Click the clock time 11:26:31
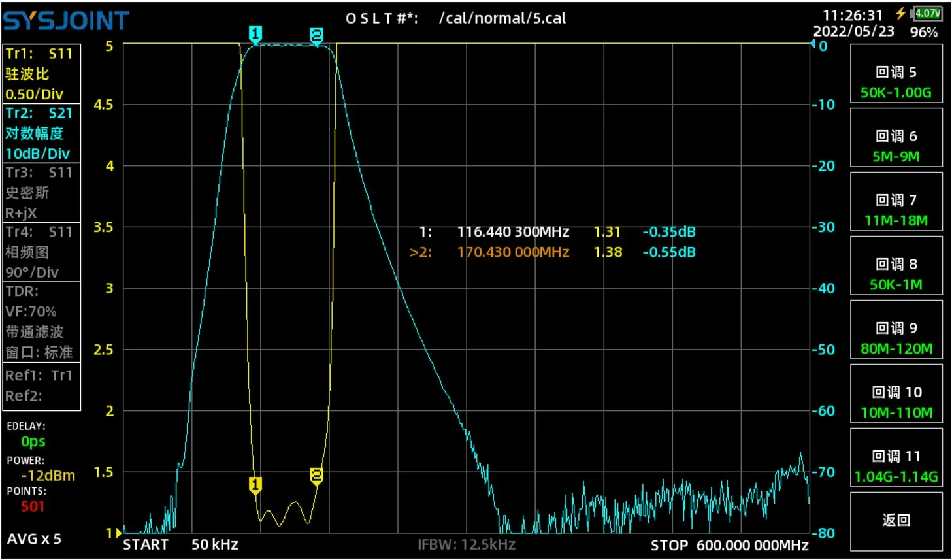Viewport: 952px width, 560px height. click(x=853, y=15)
